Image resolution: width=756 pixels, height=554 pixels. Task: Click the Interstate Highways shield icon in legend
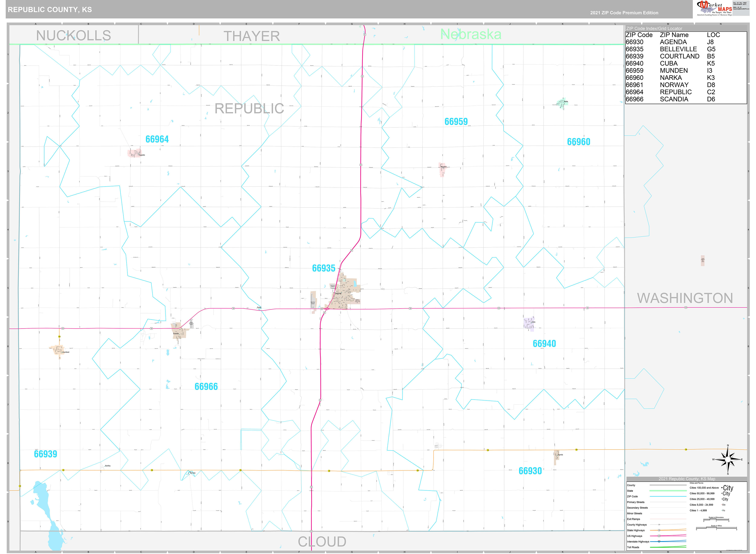(x=659, y=542)
